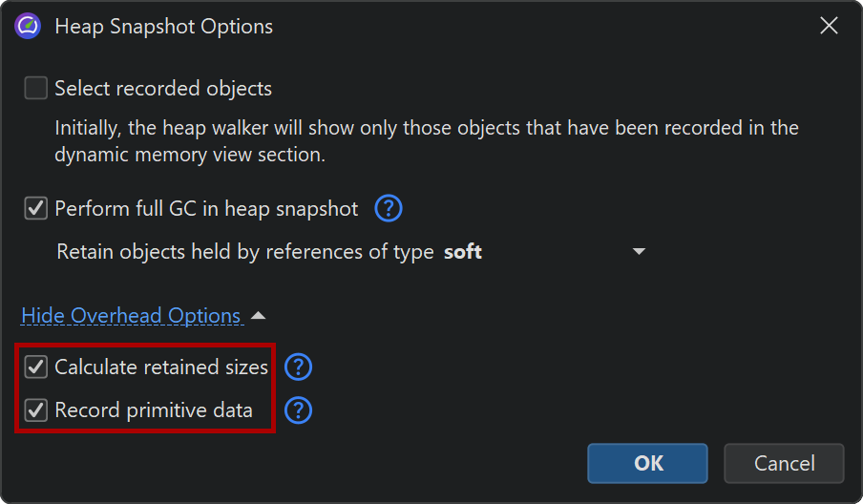863x504 pixels.
Task: Click the Perform full GC label text
Action: coord(206,208)
